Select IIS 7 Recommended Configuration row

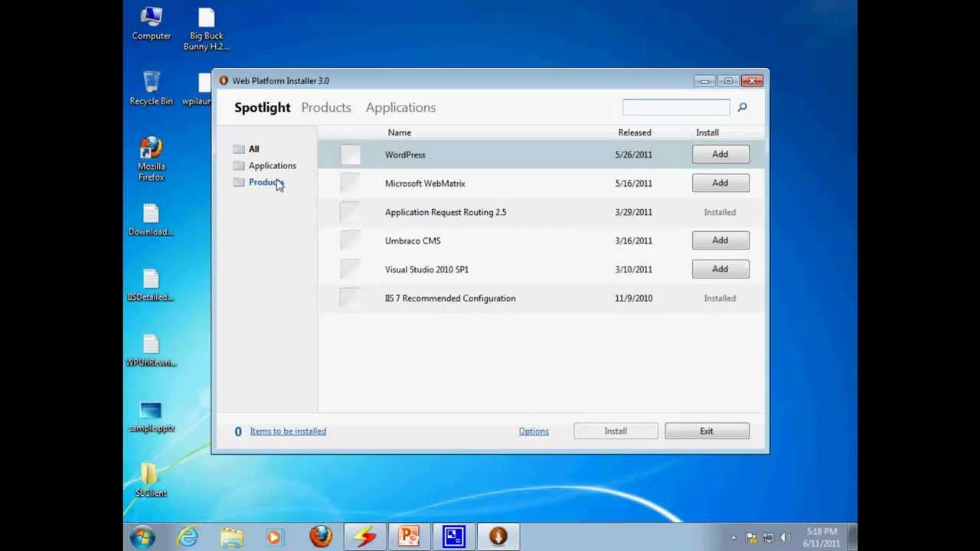(x=541, y=298)
